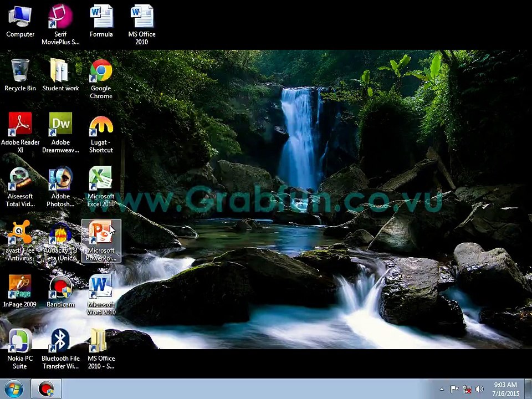Screen dimensions: 532x399
Task: Open the Computer desktop icon
Action: 20,22
